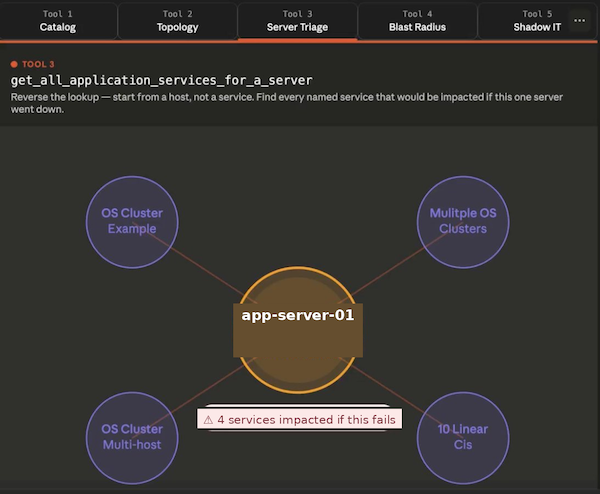600x494 pixels.
Task: Select the Mulitple OS Clusters node
Action: point(463,222)
